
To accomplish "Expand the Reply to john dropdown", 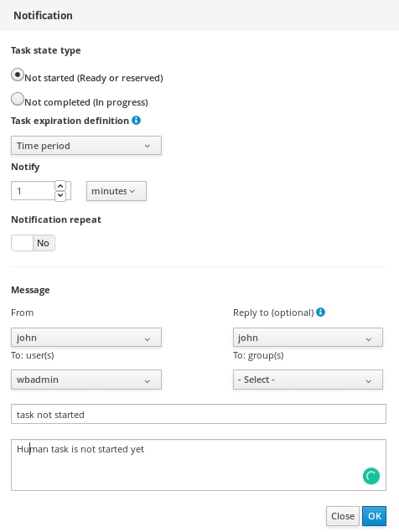I will coord(308,338).
